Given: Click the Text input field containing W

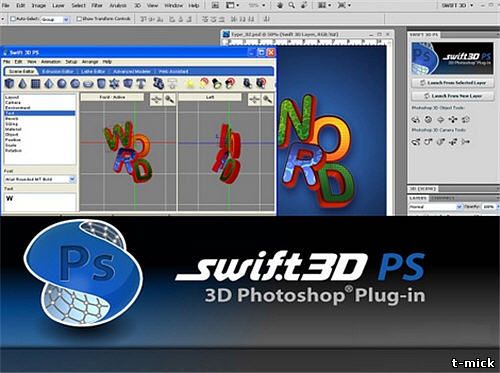Looking at the screenshot, I should coord(40,202).
